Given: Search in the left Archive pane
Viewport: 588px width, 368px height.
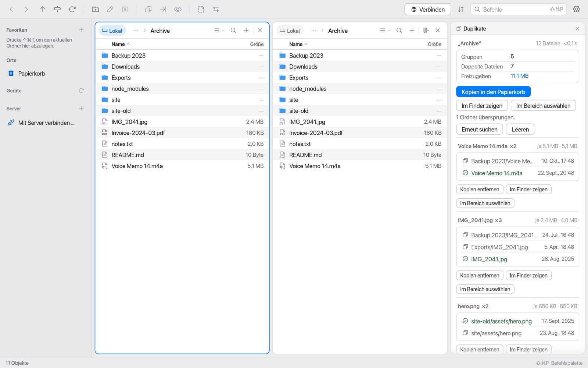Looking at the screenshot, I should tap(233, 31).
